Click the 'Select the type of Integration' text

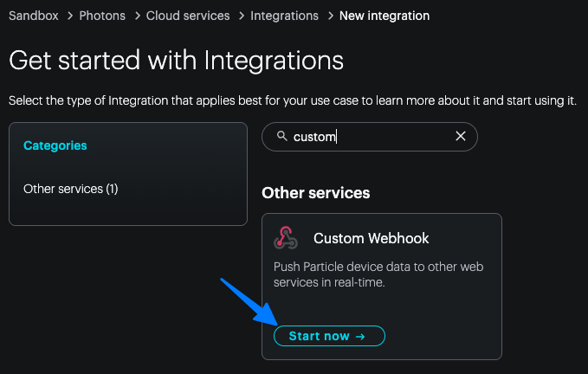(293, 100)
